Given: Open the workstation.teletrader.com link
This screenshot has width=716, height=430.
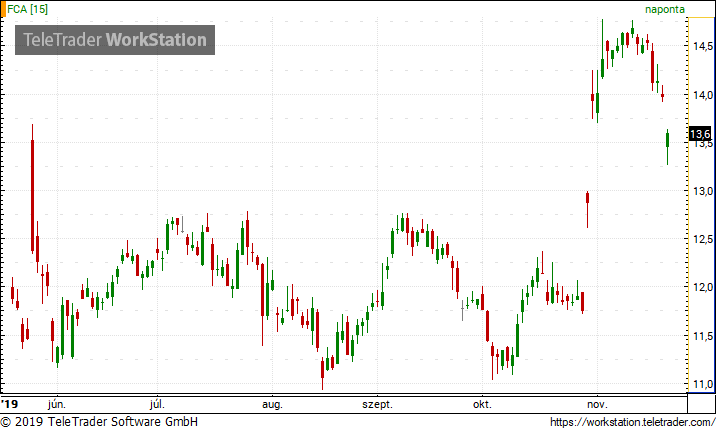Looking at the screenshot, I should pyautogui.click(x=632, y=422).
